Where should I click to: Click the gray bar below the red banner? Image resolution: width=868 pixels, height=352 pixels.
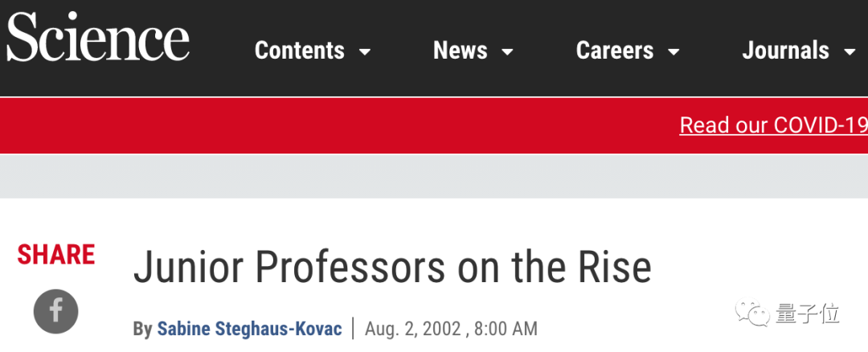pyautogui.click(x=434, y=175)
